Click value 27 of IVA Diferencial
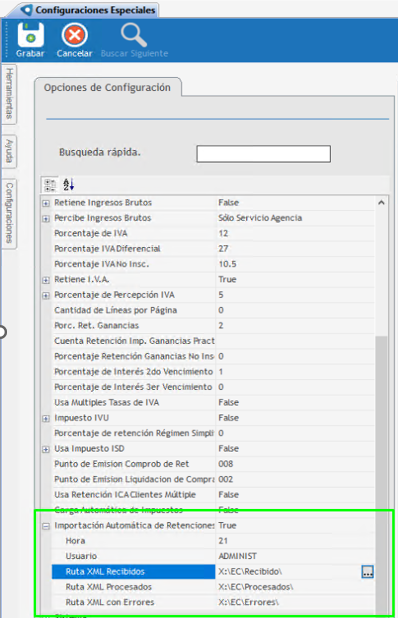 (x=223, y=249)
